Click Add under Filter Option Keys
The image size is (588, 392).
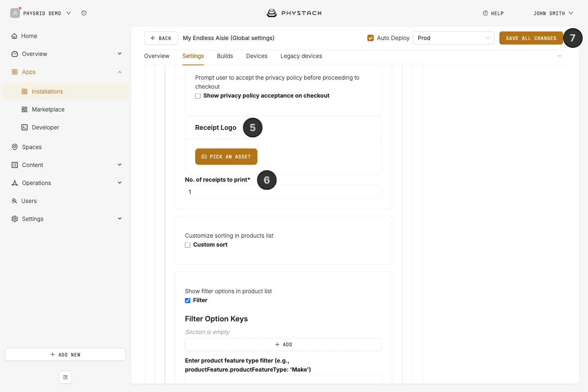click(x=283, y=345)
